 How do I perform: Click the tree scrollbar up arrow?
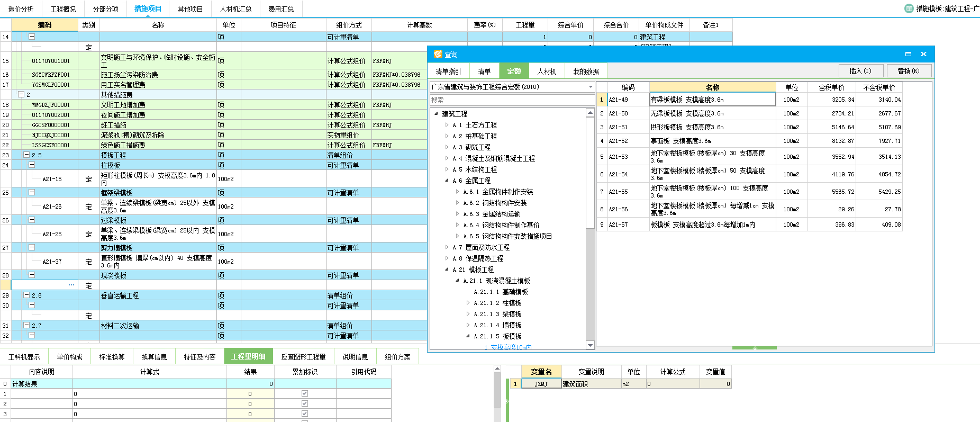[591, 113]
